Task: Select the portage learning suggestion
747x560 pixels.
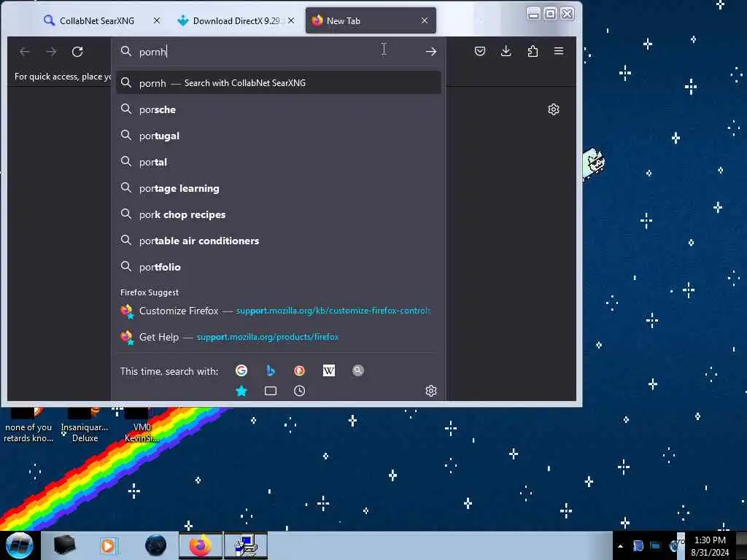Action: 278,188
